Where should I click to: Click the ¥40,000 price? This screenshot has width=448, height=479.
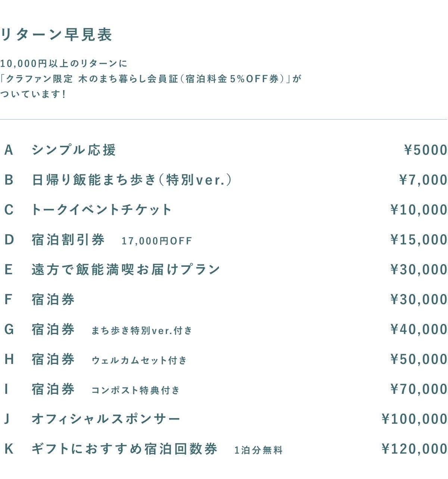tap(419, 330)
